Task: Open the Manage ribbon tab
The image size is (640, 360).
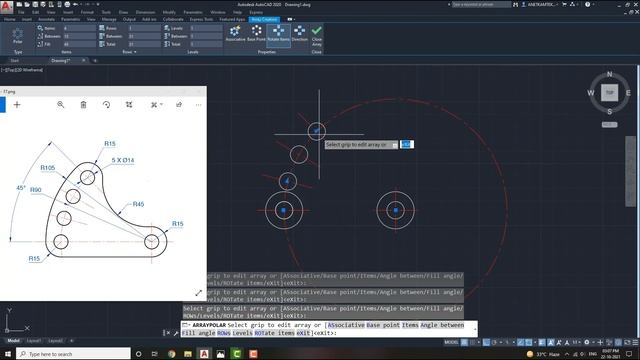Action: [109, 19]
